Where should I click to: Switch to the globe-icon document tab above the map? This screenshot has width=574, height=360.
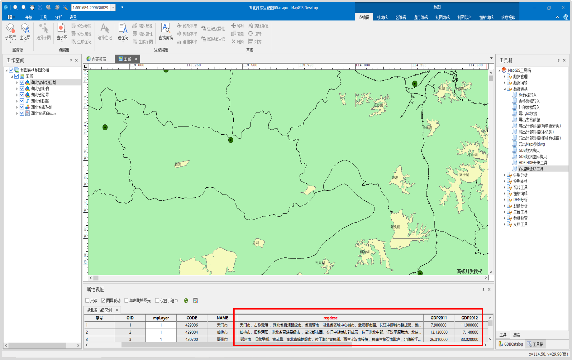point(97,59)
